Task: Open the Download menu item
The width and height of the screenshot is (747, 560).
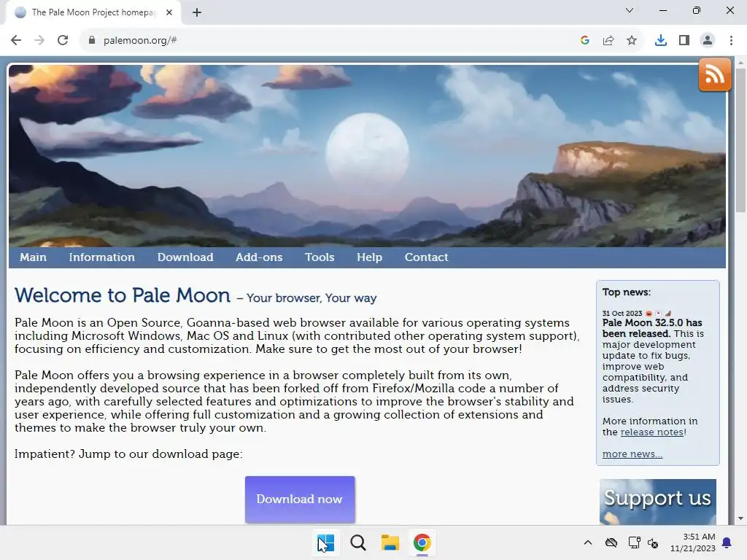Action: [x=185, y=257]
